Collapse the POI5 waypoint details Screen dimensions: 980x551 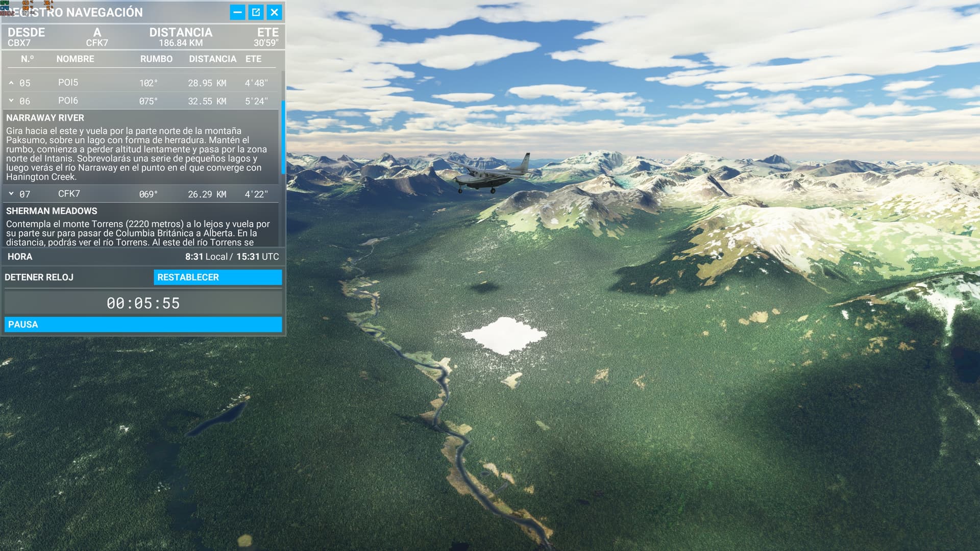(12, 82)
